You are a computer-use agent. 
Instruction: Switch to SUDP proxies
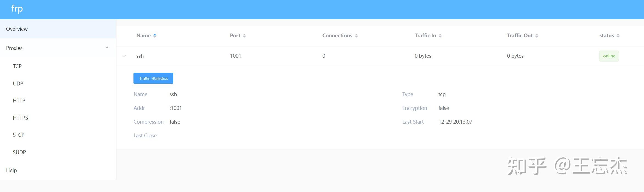click(19, 152)
